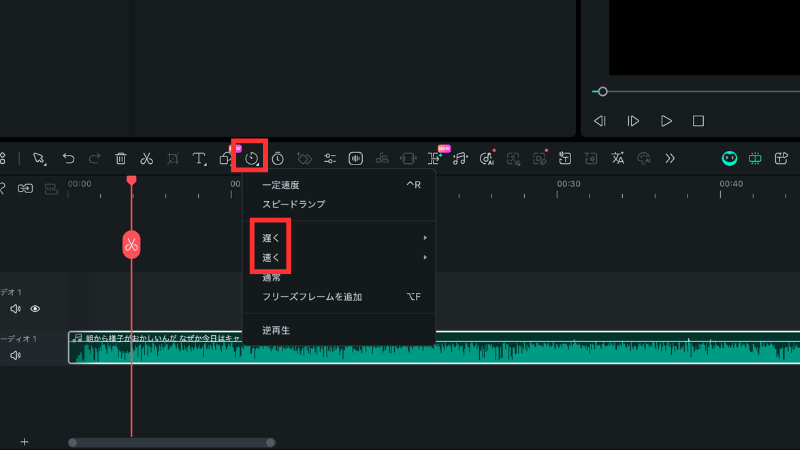Click the red scissors split button on playhead
Screen dimensions: 800x450
(131, 245)
